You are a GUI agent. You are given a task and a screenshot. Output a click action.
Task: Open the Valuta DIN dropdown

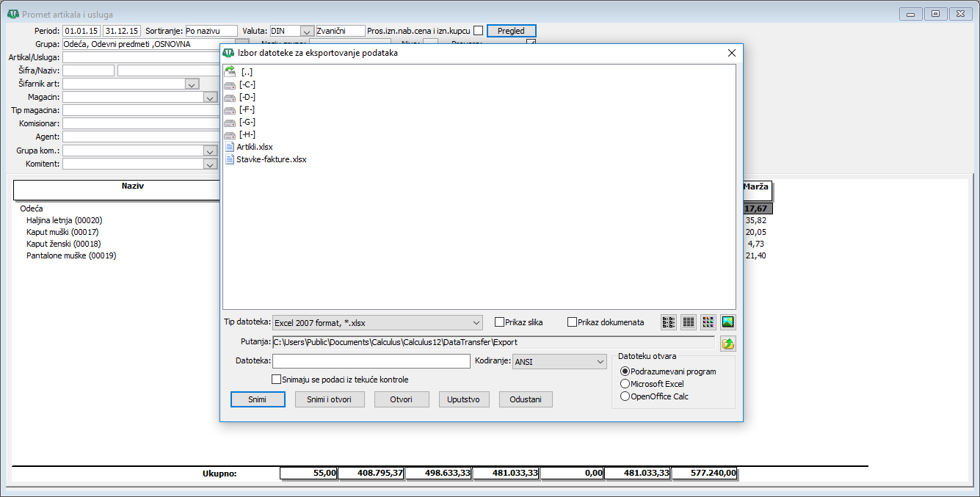point(307,31)
